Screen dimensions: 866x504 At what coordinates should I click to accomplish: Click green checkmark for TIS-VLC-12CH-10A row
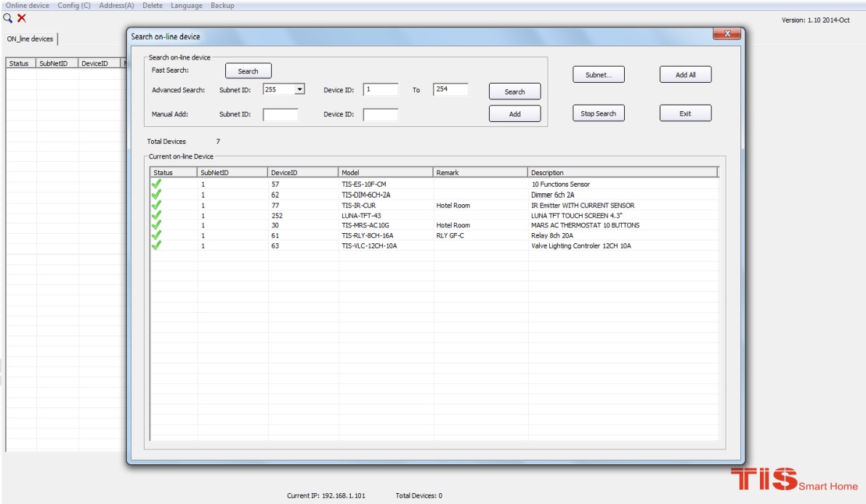click(x=156, y=245)
